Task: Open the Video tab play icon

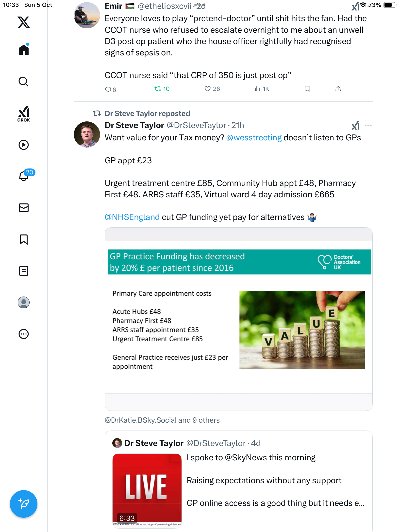Action: pyautogui.click(x=24, y=145)
